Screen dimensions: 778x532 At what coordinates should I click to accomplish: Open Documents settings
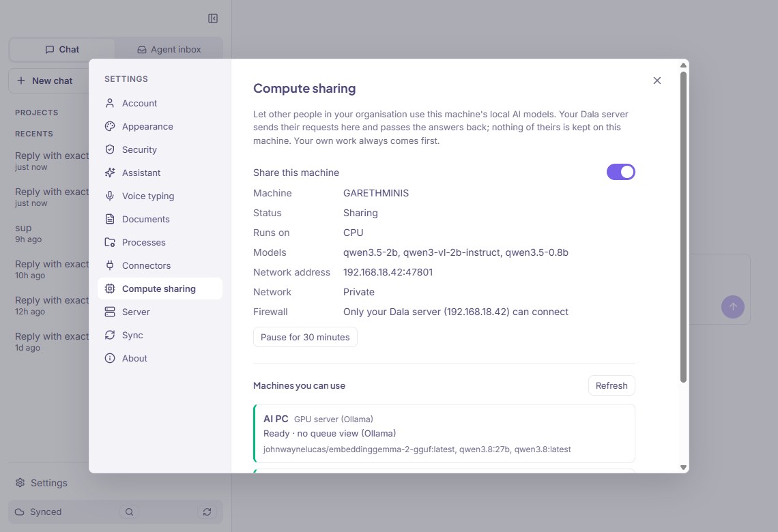pos(160,219)
